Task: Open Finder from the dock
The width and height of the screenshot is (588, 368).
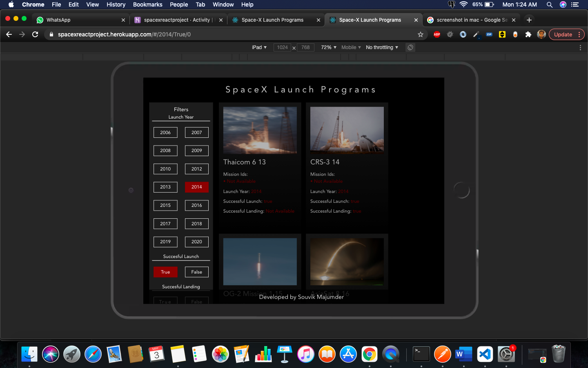Action: tap(29, 354)
